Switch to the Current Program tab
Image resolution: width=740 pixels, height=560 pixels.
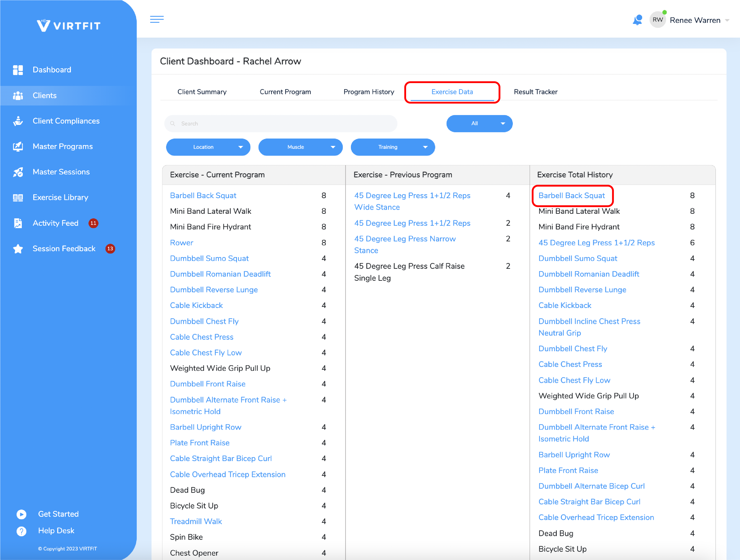pos(285,92)
